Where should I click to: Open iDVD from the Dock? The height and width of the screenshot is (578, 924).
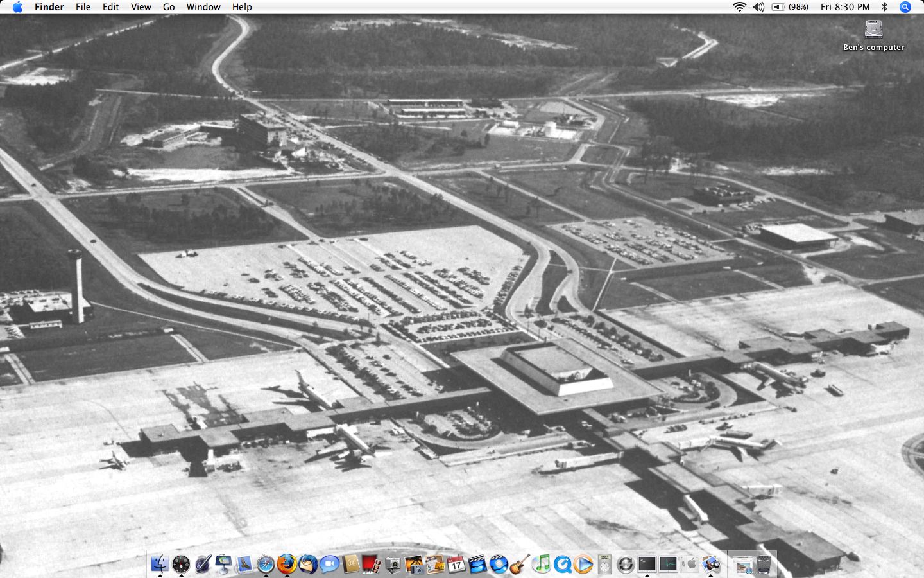[499, 564]
